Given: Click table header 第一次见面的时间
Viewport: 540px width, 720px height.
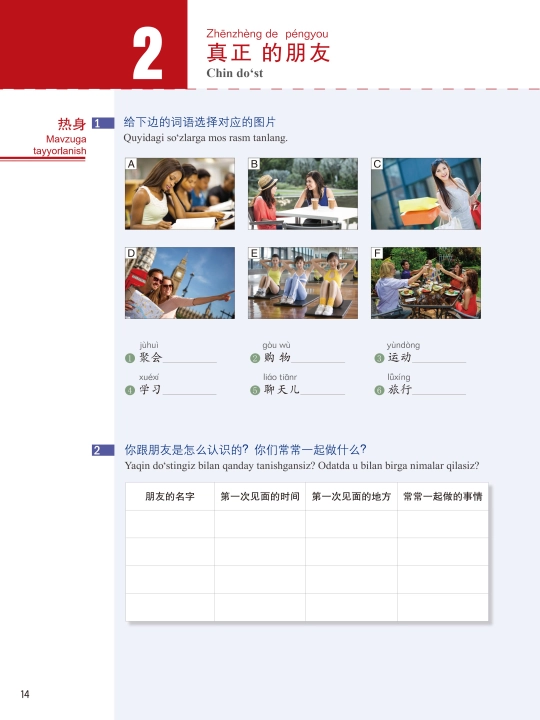Looking at the screenshot, I should [x=260, y=496].
